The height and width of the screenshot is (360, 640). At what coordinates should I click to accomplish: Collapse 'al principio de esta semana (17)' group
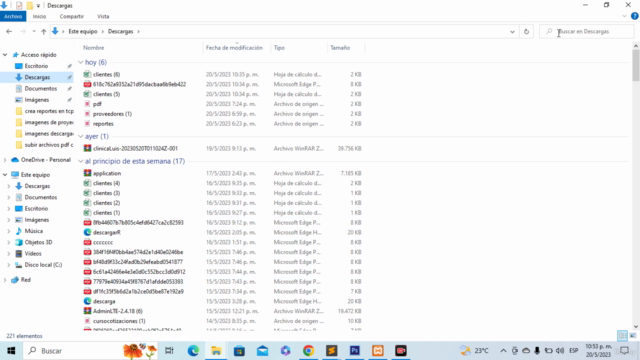(80, 161)
